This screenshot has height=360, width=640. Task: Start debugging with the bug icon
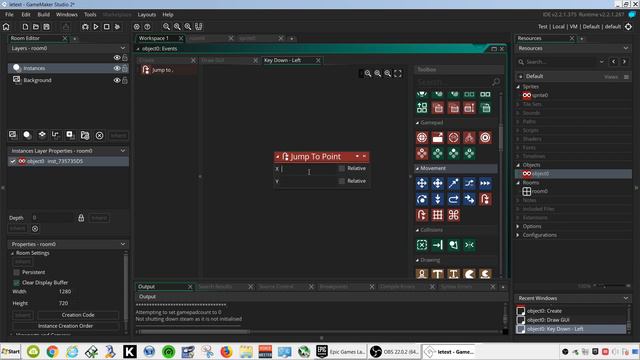(85, 27)
